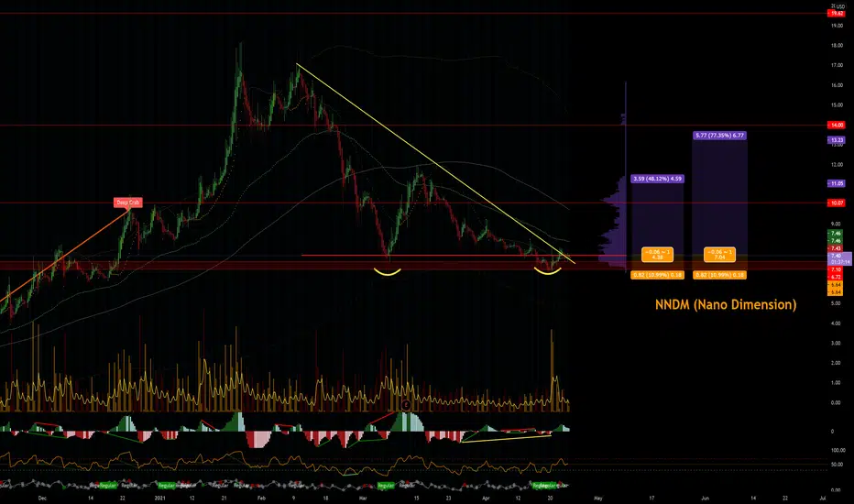The width and height of the screenshot is (854, 504).
Task: Click stop label 0.82 (10.99%) under 48.12% box
Action: tap(657, 275)
